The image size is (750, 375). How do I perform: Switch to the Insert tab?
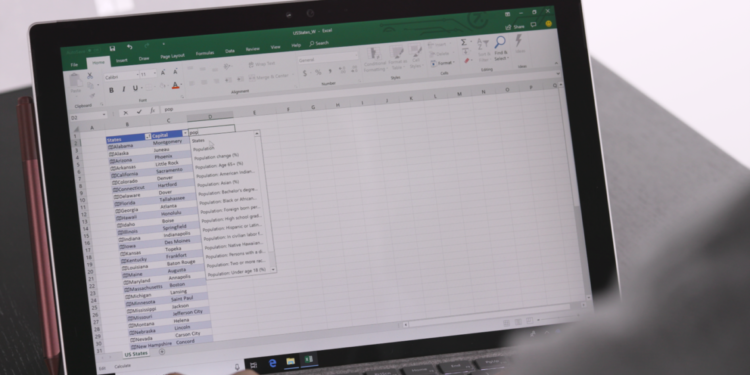(x=121, y=60)
